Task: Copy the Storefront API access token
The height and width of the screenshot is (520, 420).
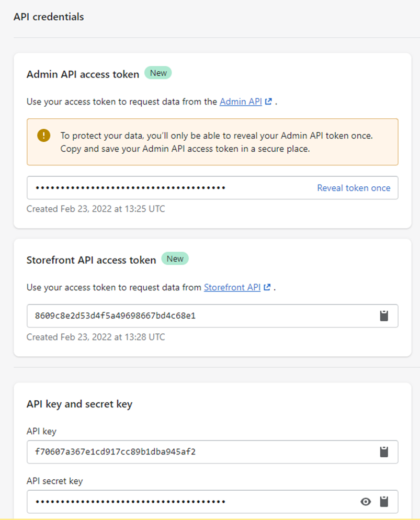Action: point(384,316)
